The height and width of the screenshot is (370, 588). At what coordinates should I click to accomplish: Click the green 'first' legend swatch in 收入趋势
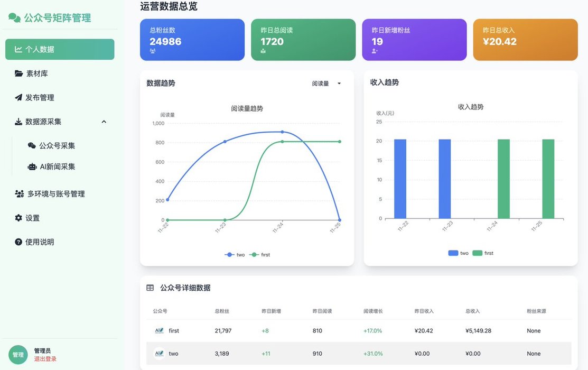click(477, 253)
